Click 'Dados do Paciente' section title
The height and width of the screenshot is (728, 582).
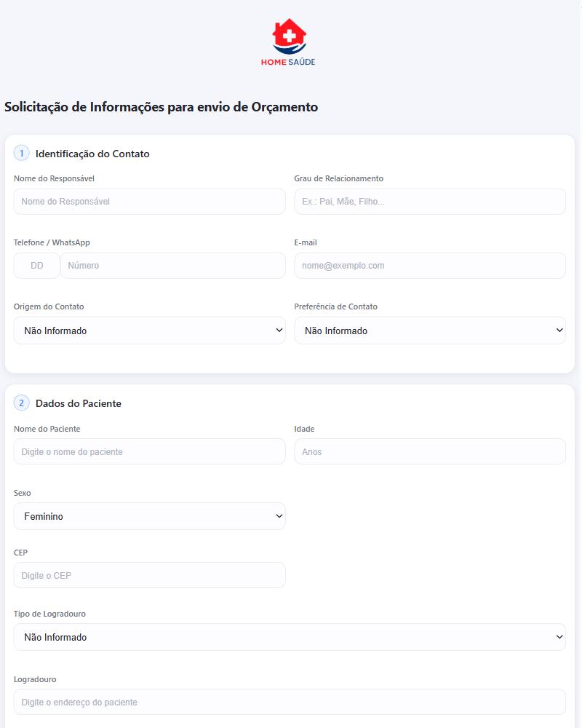coord(79,403)
